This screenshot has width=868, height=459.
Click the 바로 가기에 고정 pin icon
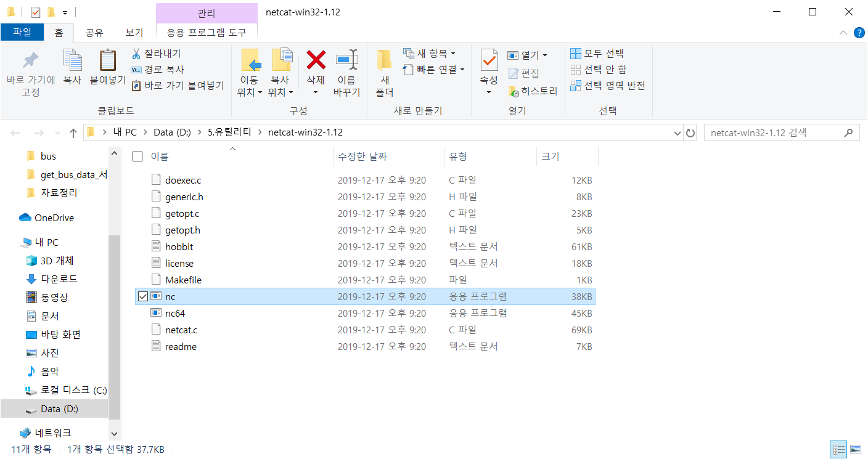coord(30,60)
